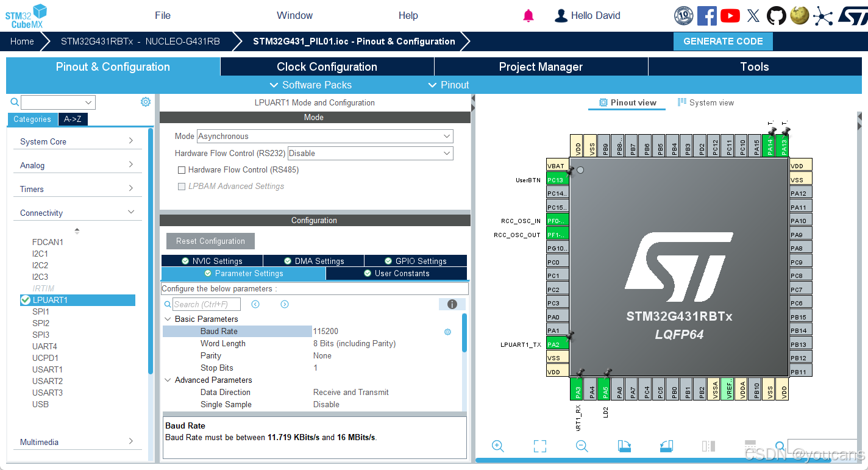Expand the Multimedia category
This screenshot has height=470, width=868.
pos(77,442)
